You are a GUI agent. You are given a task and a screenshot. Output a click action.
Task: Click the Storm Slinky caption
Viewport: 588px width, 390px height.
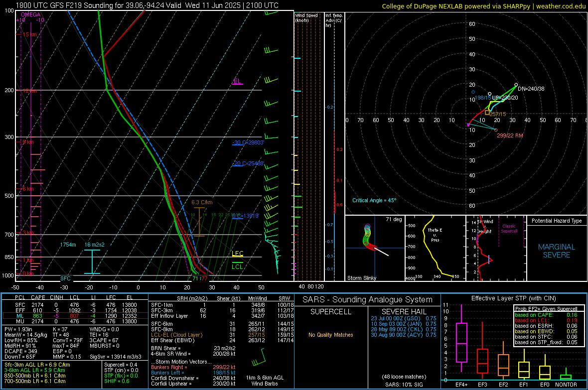point(361,278)
